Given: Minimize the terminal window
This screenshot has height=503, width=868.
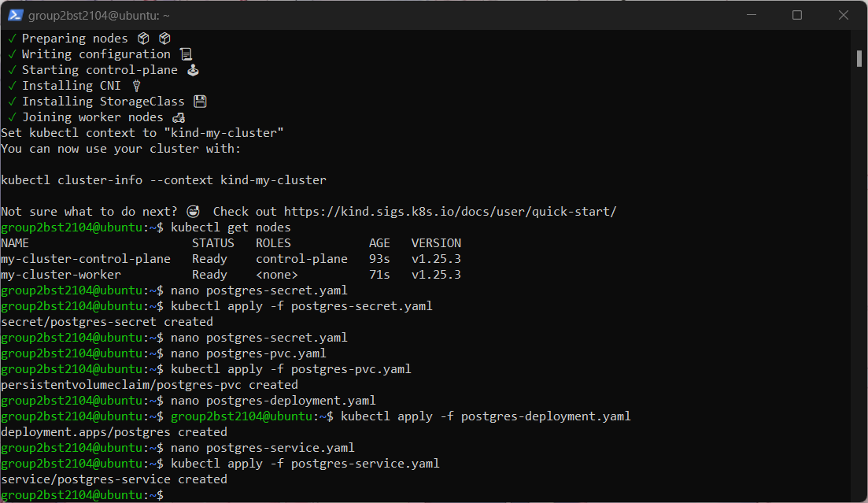Looking at the screenshot, I should 752,15.
